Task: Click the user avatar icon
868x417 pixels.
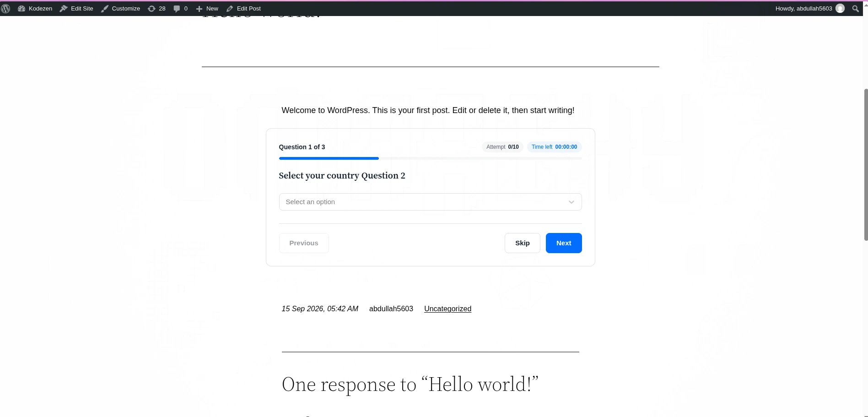Action: (x=840, y=9)
